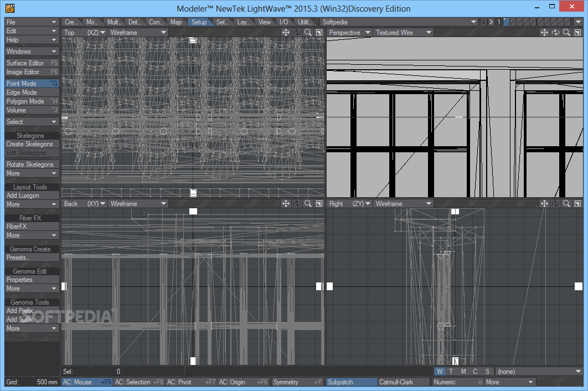588x391 pixels.
Task: Open the Select dropdown
Action: (x=32, y=122)
